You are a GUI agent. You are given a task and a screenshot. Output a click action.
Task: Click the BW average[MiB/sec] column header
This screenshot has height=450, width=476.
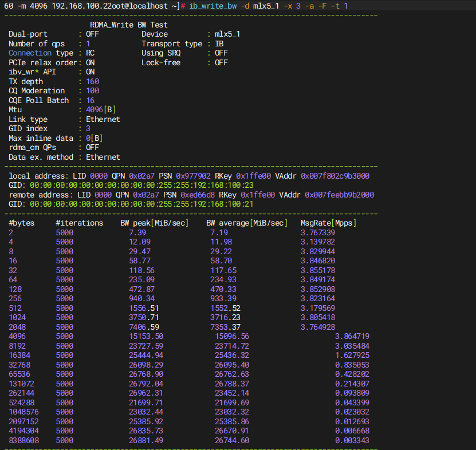248,223
